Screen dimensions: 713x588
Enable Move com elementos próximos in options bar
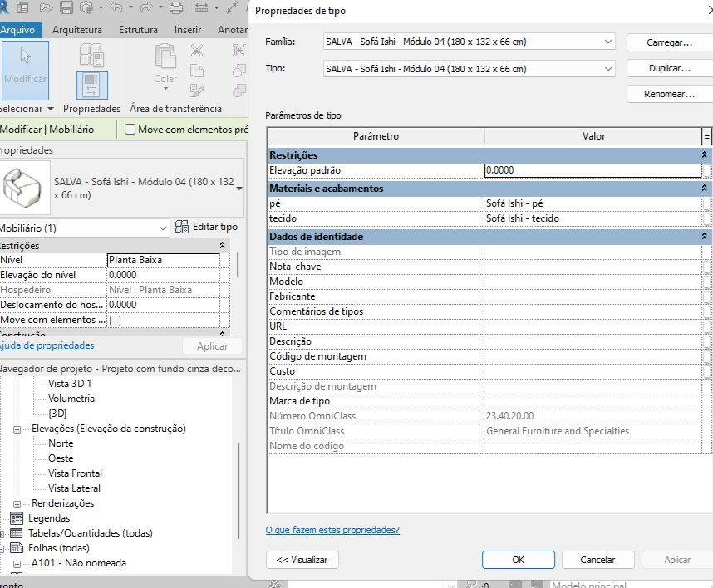[130, 130]
